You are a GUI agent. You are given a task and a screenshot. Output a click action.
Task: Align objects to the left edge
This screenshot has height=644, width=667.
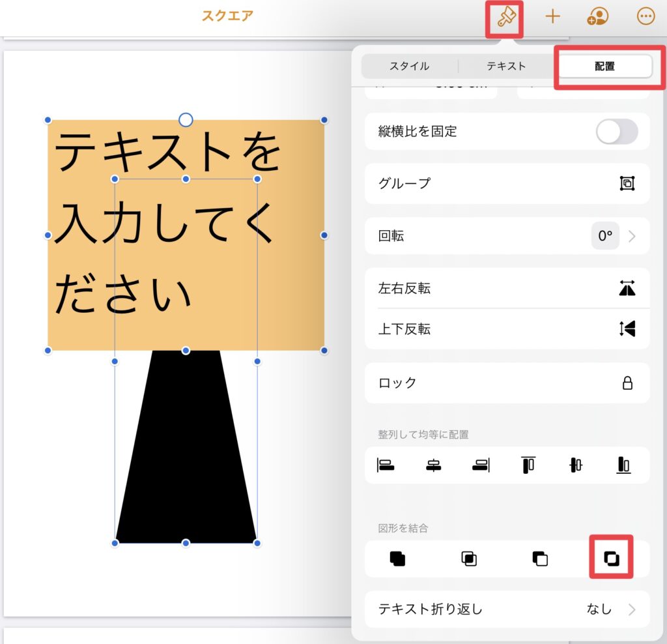click(386, 465)
